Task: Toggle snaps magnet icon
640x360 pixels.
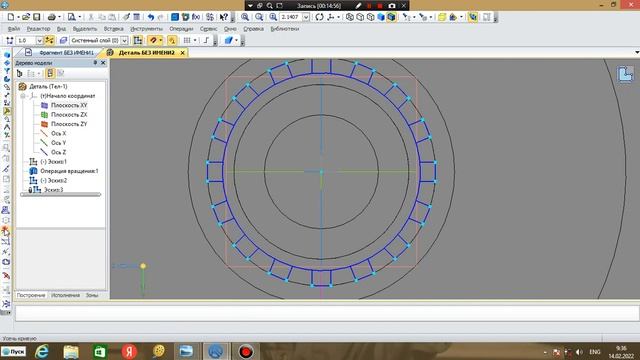Action: point(153,40)
